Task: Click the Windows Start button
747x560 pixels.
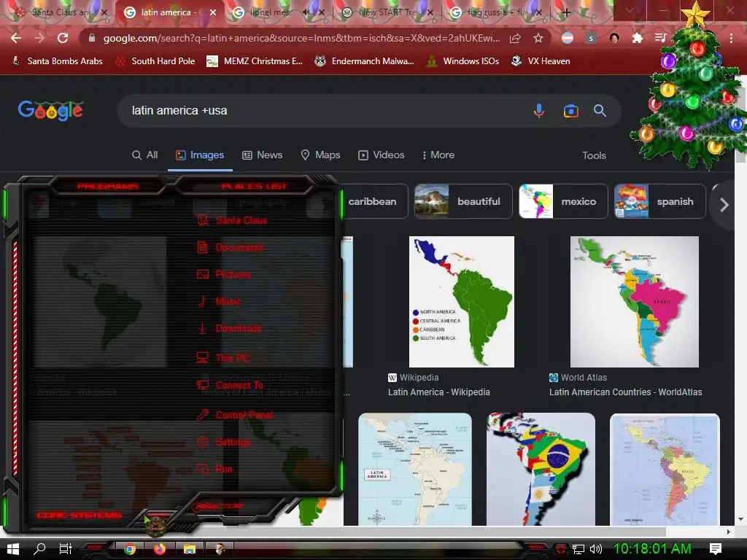Action: tap(13, 549)
